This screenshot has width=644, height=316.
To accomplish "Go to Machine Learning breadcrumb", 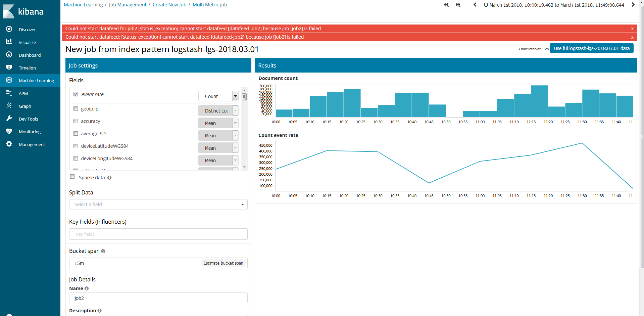I will [x=83, y=5].
